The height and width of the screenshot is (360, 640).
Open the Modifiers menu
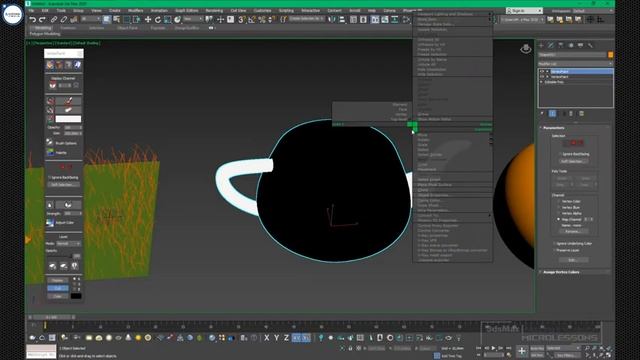(136, 11)
